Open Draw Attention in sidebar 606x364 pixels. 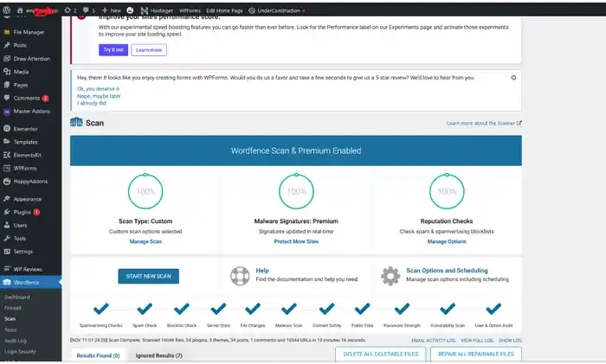pyautogui.click(x=32, y=59)
